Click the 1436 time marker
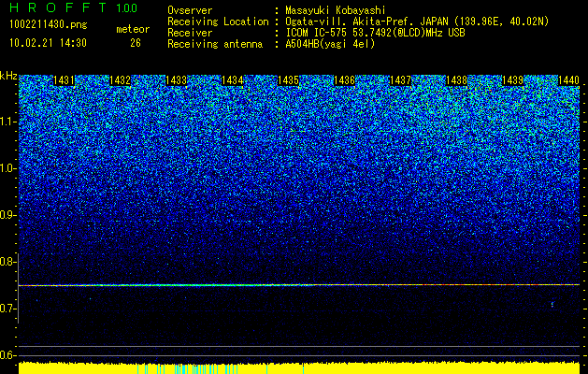The image size is (588, 374). pyautogui.click(x=344, y=80)
